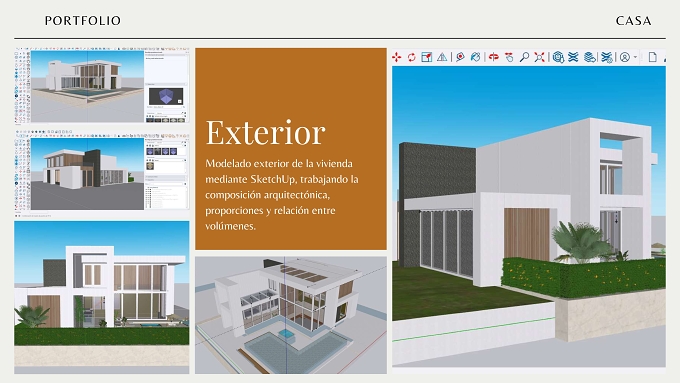Activate the Orbit tool
The height and width of the screenshot is (383, 680).
pyautogui.click(x=494, y=57)
